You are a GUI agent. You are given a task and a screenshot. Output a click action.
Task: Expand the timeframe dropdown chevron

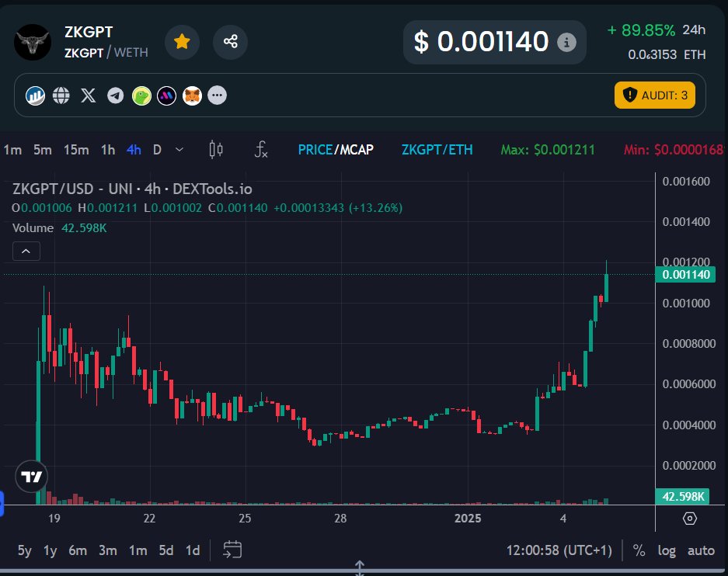[179, 150]
